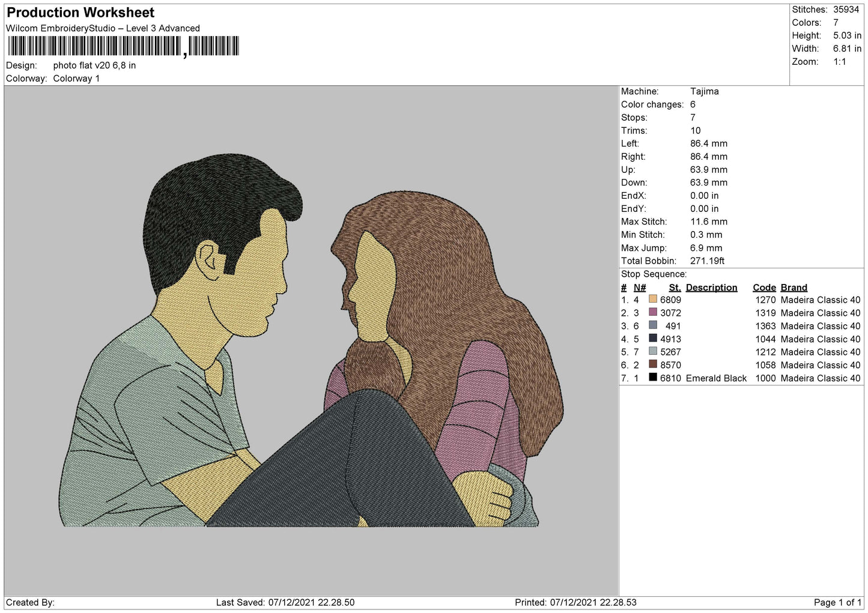The image size is (868, 613).
Task: Click the Trims value 10
Action: tap(695, 130)
